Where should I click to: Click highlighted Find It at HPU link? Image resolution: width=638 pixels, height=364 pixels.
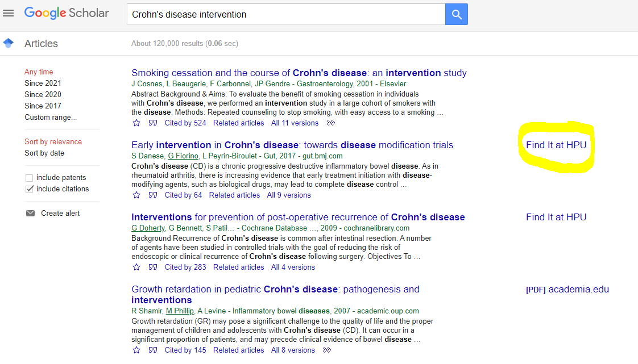point(556,145)
